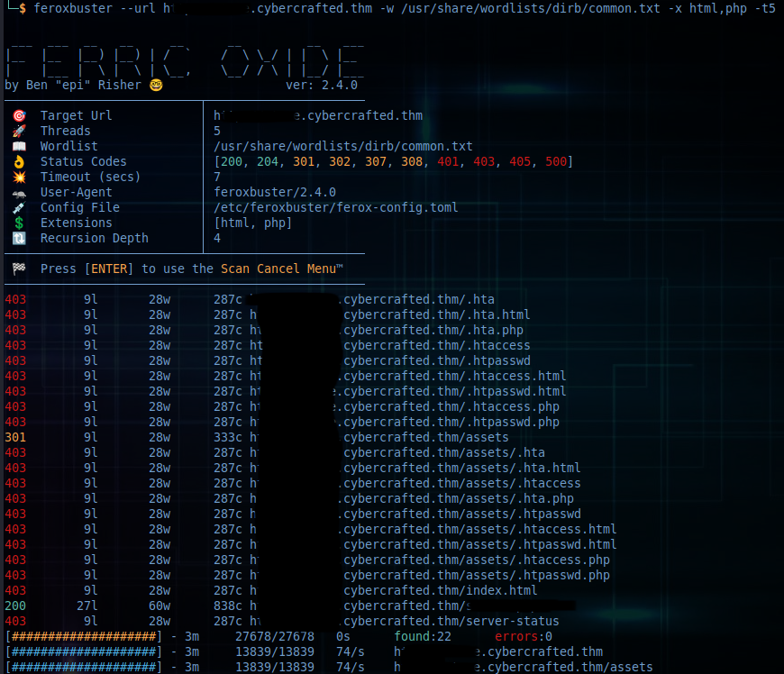Click the result URL ending in assets/.hta.php
This screenshot has height=674, width=784.
pos(411,498)
